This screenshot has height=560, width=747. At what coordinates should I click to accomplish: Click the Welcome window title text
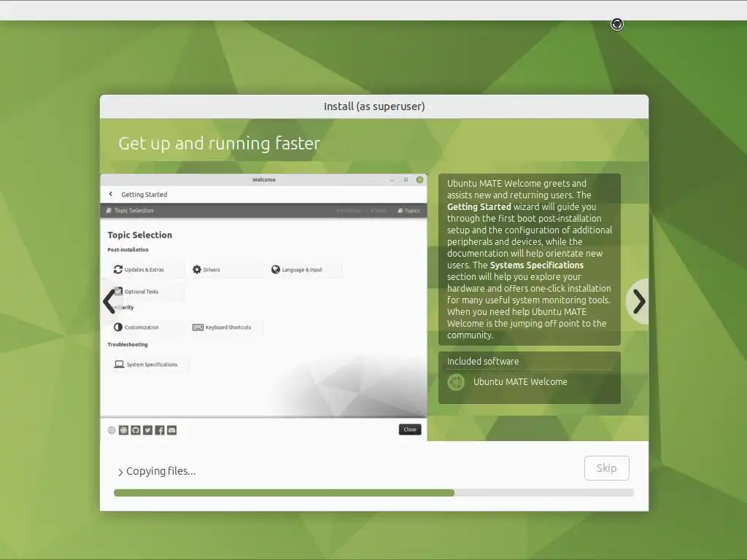264,179
